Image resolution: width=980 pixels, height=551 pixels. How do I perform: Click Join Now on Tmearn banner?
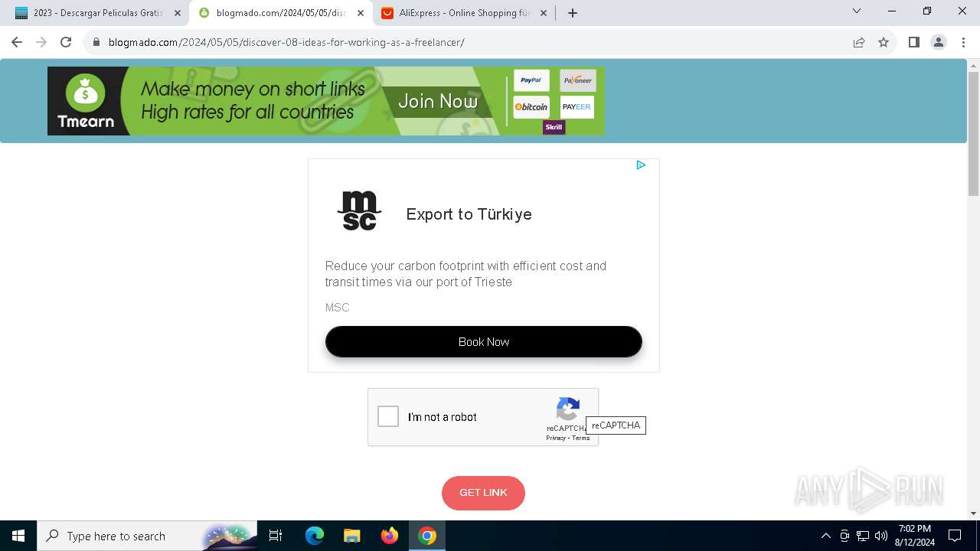(x=437, y=101)
